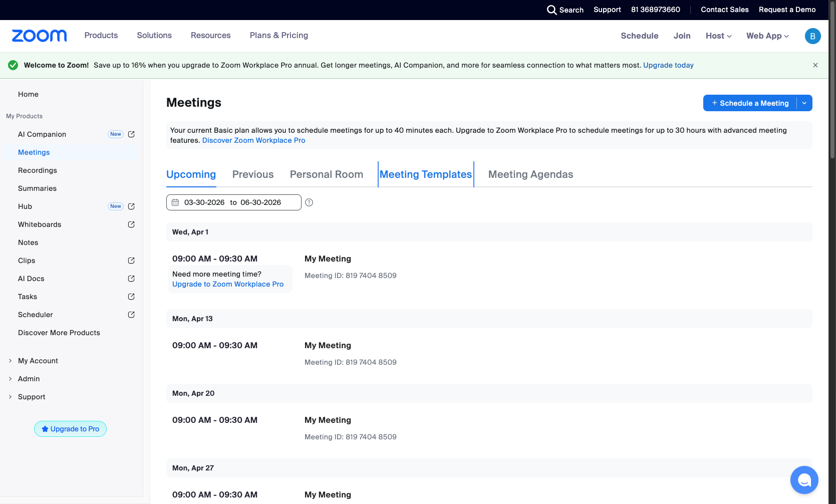836x504 pixels.
Task: Open Summaries in sidebar
Action: tap(37, 188)
